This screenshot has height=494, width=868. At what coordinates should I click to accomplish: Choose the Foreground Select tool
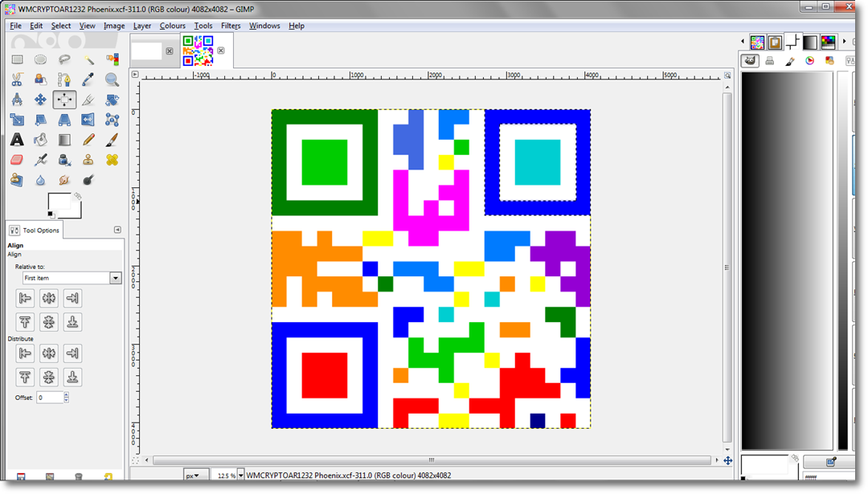[40, 80]
